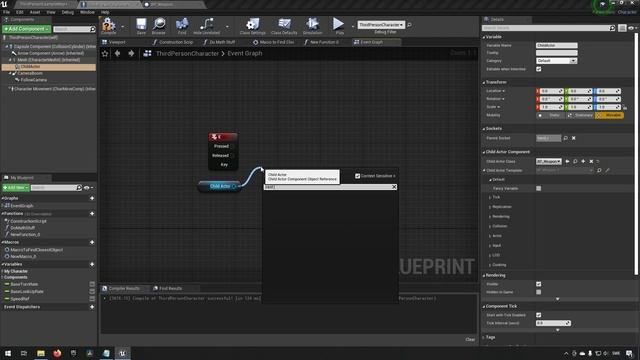This screenshot has height=360, width=640.
Task: Toggle the Context Sensitive checkbox
Action: pyautogui.click(x=358, y=176)
